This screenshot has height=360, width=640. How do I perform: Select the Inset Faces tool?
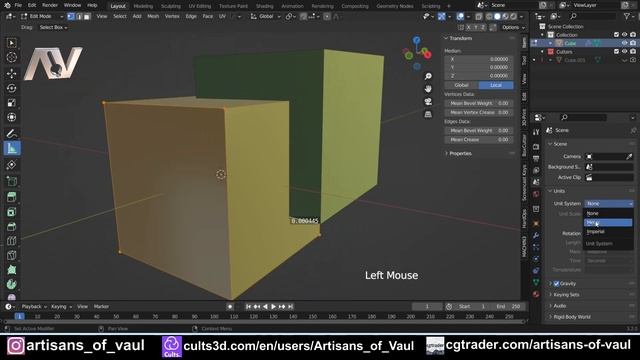[11, 212]
